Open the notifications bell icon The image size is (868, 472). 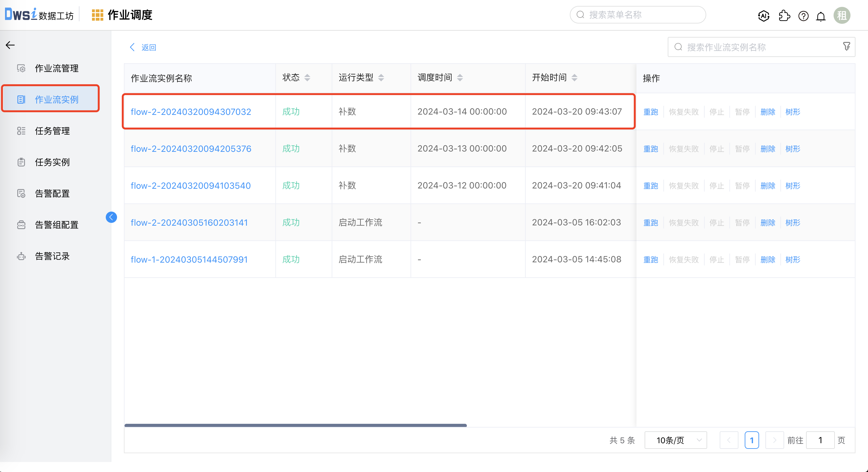tap(821, 16)
